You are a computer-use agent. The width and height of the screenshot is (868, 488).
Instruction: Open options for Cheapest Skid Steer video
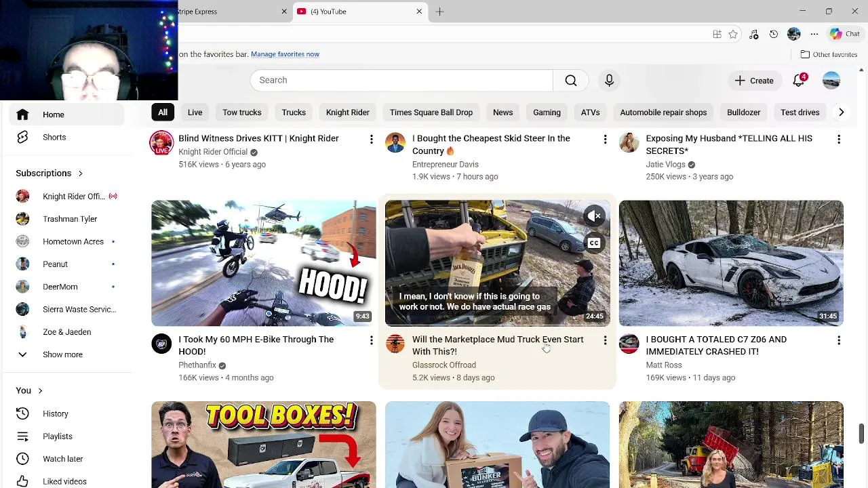tap(605, 139)
